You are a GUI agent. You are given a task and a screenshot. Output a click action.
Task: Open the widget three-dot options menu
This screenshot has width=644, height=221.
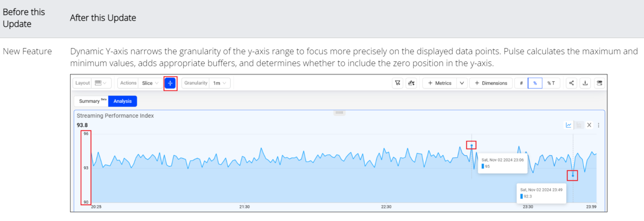point(599,125)
